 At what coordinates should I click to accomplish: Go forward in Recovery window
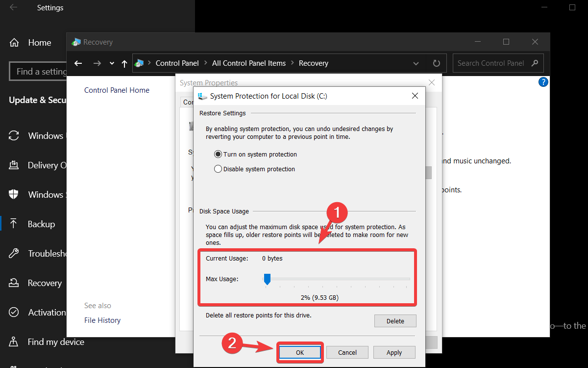click(x=97, y=63)
